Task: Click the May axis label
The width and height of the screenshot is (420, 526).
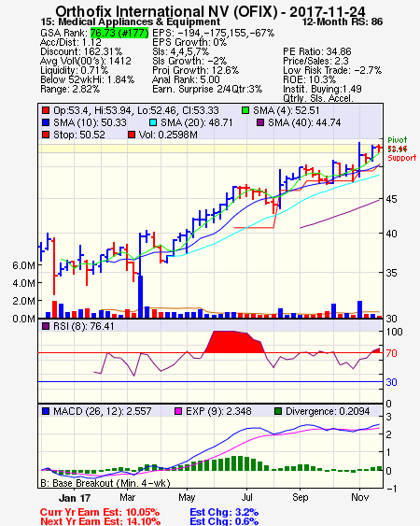Action: pos(187,497)
